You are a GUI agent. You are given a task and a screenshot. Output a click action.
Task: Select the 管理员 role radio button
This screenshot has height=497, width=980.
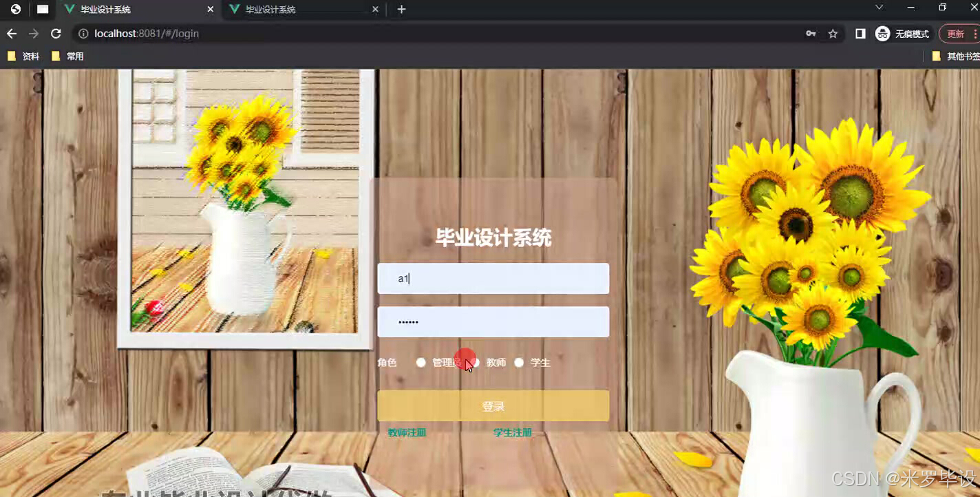click(x=421, y=362)
